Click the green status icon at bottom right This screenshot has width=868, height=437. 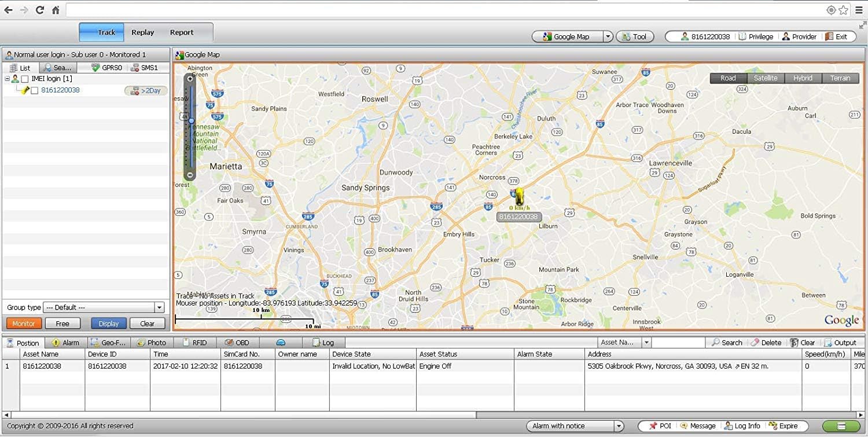pyautogui.click(x=841, y=426)
